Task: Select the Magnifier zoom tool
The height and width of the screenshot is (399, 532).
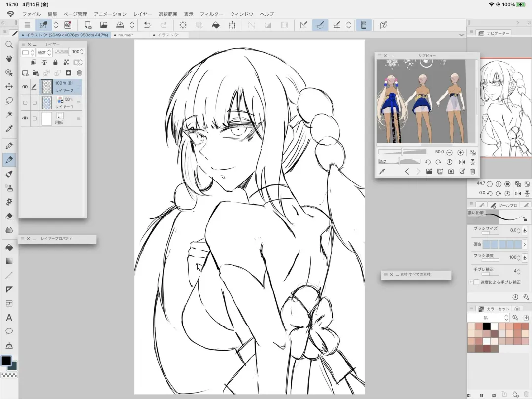Action: pyautogui.click(x=9, y=44)
